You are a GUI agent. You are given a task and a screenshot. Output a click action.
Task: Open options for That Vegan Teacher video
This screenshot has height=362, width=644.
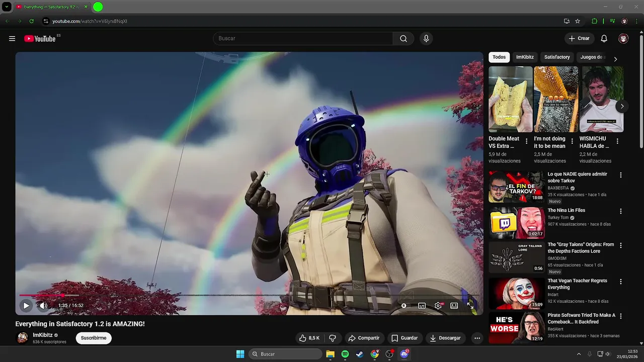pos(621,282)
